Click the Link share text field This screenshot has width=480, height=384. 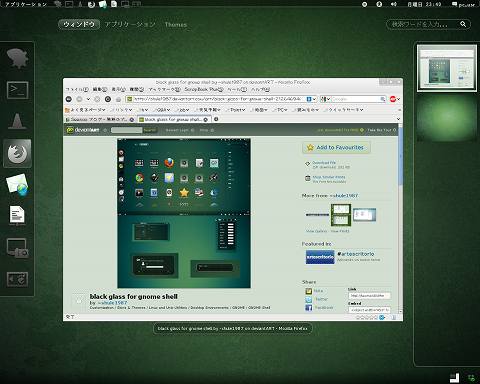[x=369, y=296]
